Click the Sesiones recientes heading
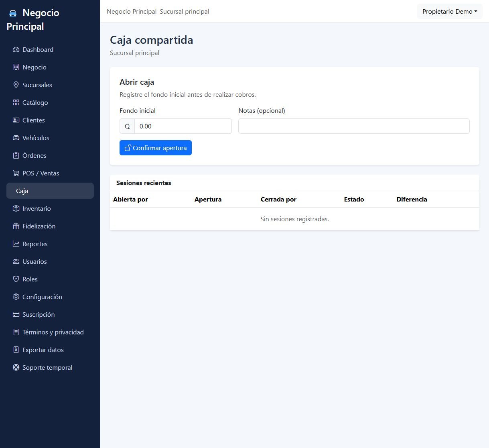Viewport: 489px width, 448px height. pos(144,183)
